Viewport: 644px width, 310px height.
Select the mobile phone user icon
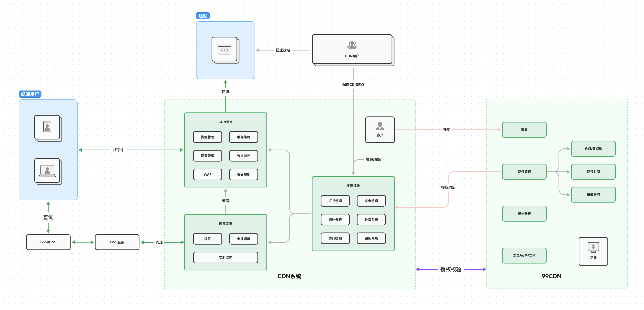pos(47,127)
